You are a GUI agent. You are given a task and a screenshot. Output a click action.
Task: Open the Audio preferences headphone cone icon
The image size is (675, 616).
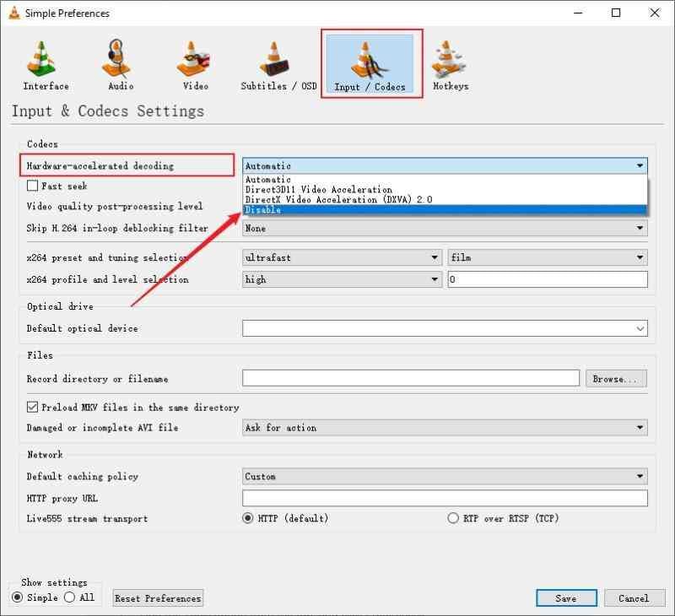click(116, 59)
